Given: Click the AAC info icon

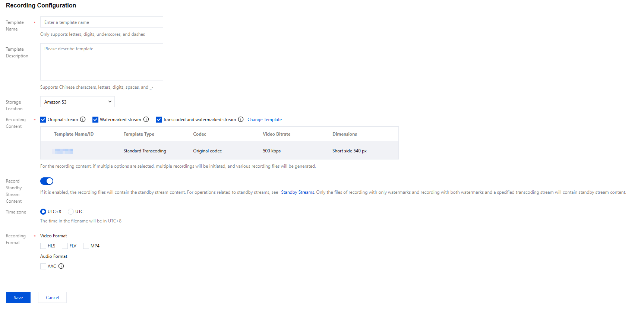Looking at the screenshot, I should click(61, 266).
